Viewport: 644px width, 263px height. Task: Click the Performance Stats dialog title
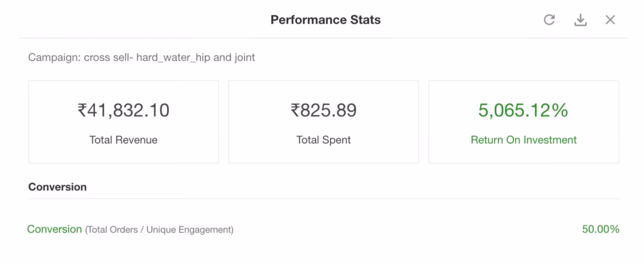325,20
